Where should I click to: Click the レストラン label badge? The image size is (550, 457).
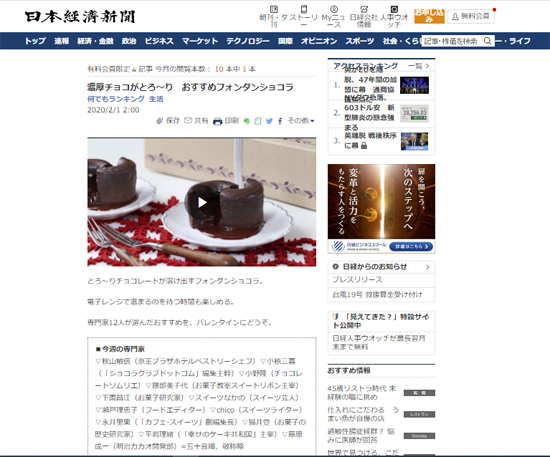tap(419, 414)
